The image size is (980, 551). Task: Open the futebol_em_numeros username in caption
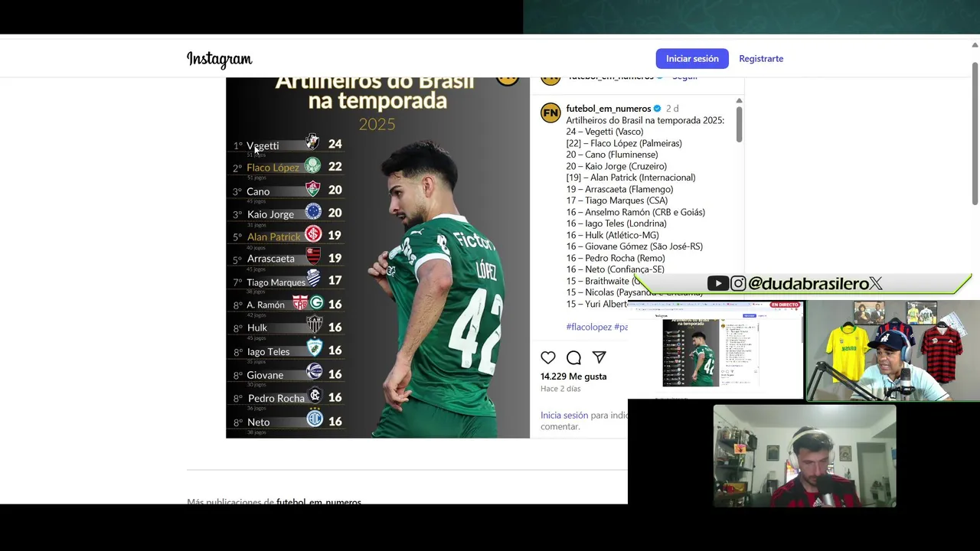(x=609, y=109)
